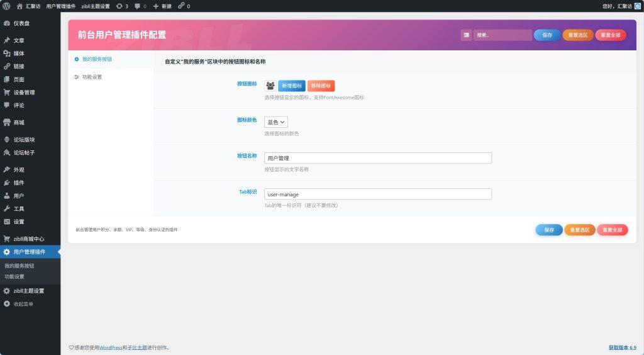Open 用户管理插件 in left sidebar
The image size is (644, 355).
(30, 252)
